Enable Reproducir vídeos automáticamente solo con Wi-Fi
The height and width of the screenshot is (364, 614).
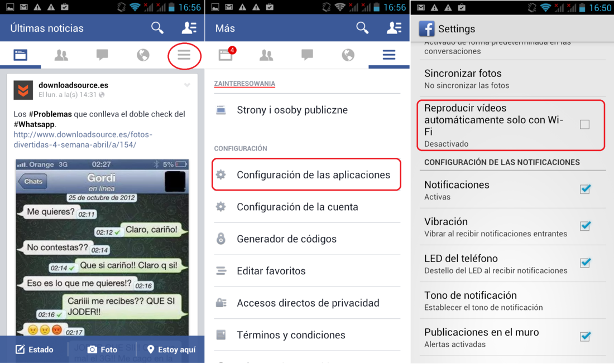point(584,124)
